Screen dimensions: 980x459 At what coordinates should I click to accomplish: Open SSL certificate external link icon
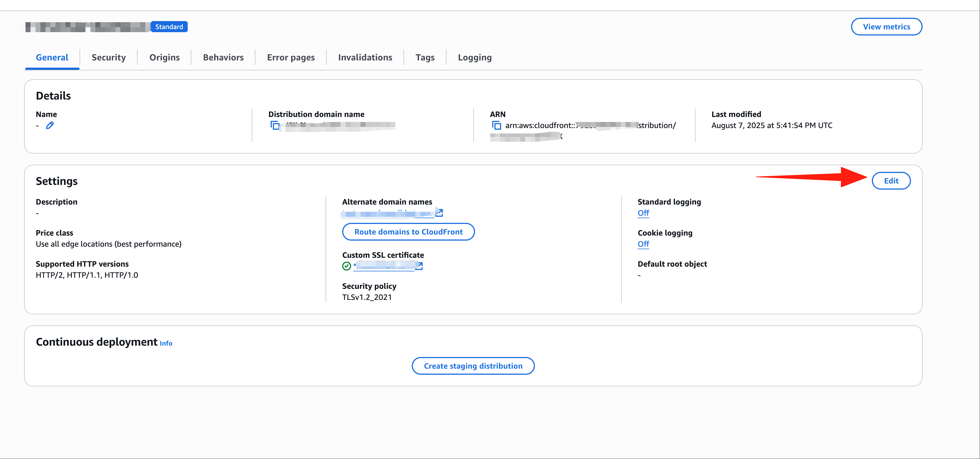click(x=419, y=266)
